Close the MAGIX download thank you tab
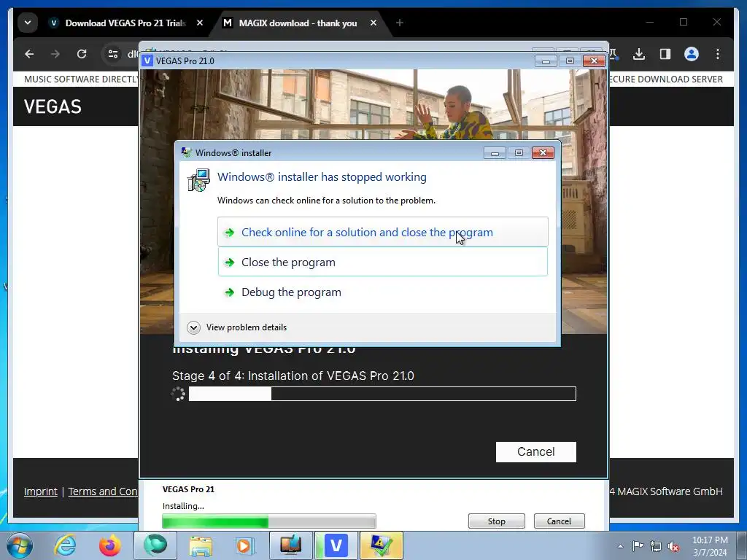The width and height of the screenshot is (747, 560). (x=373, y=23)
